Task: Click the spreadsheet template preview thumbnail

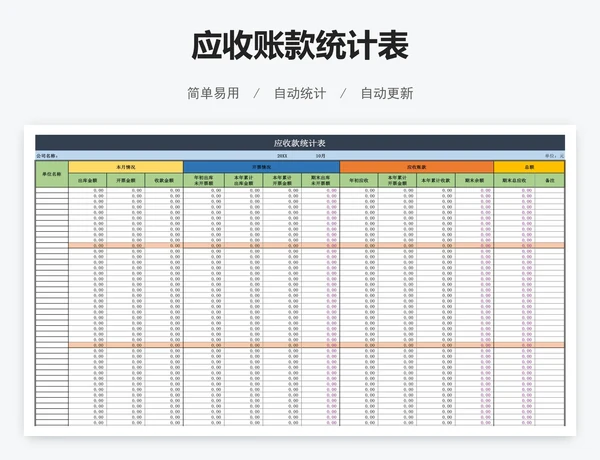Action: pyautogui.click(x=300, y=280)
